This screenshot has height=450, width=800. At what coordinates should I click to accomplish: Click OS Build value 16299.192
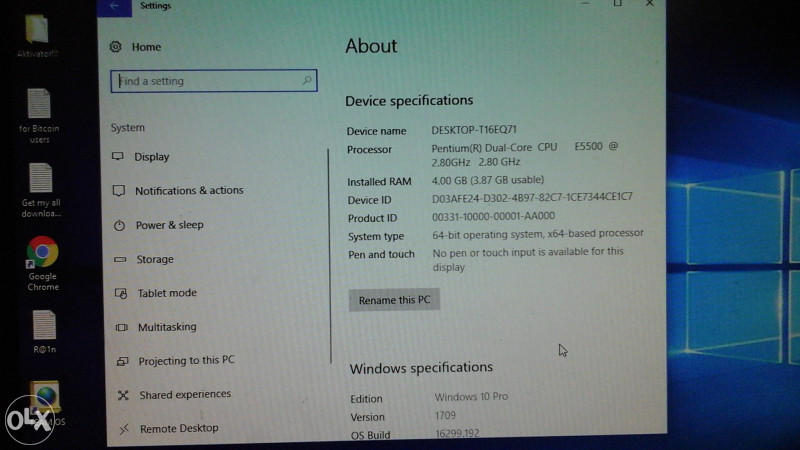click(x=457, y=434)
